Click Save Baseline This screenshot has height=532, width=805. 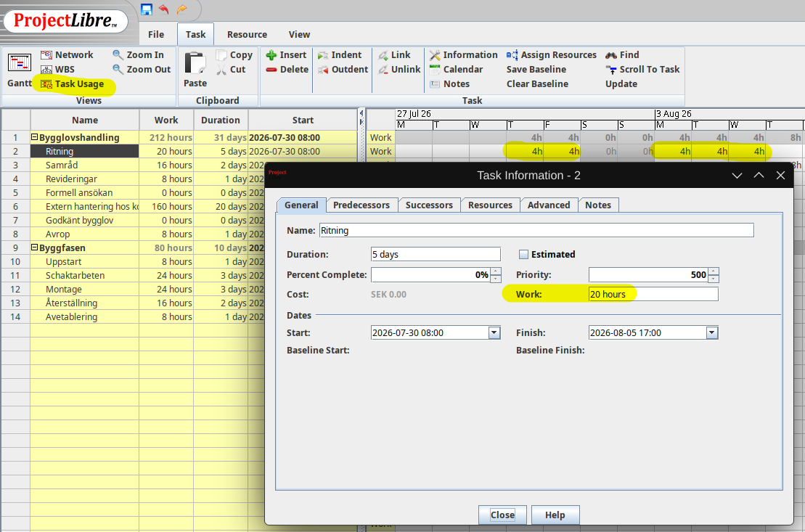coord(536,70)
